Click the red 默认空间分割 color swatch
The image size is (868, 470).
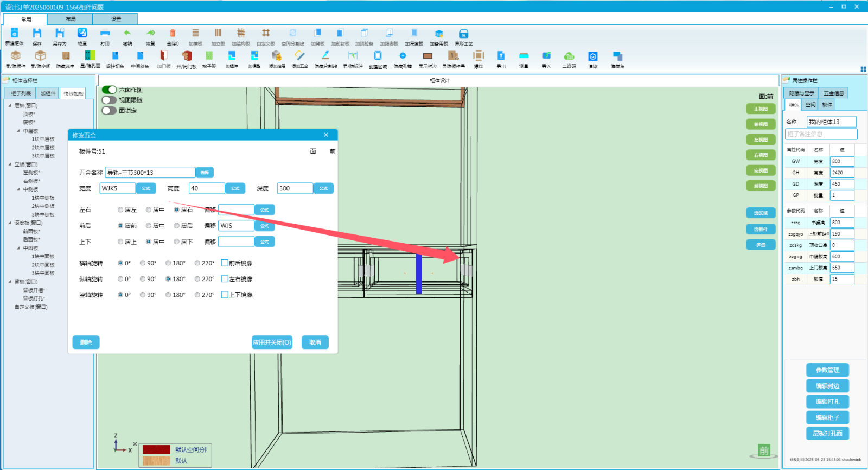[x=156, y=449]
